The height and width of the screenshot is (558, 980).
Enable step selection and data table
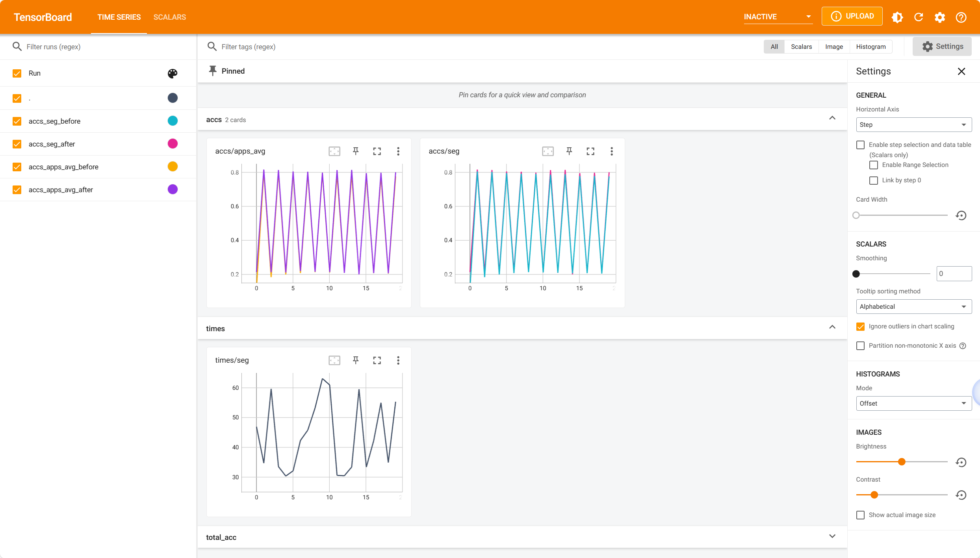tap(861, 145)
